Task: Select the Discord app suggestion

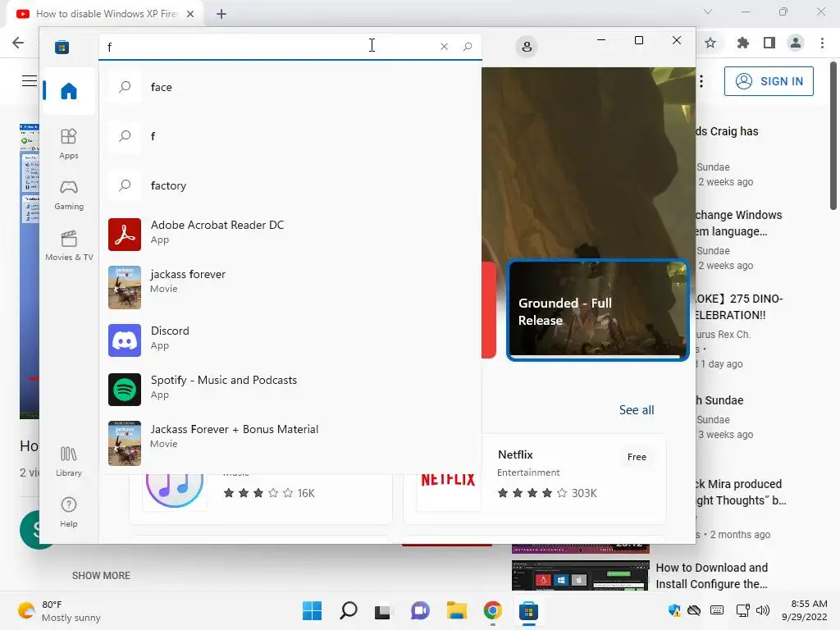Action: point(290,340)
